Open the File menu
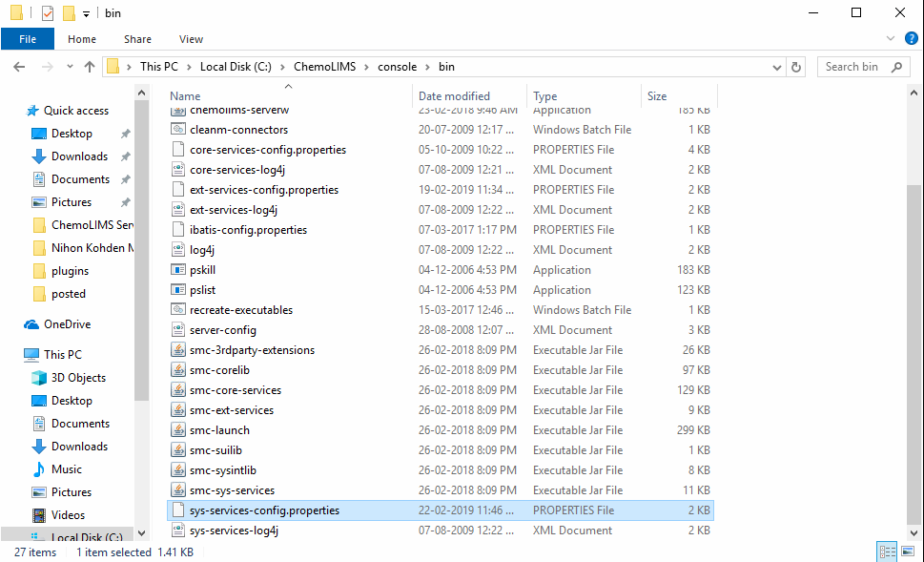The image size is (924, 562). pos(27,39)
